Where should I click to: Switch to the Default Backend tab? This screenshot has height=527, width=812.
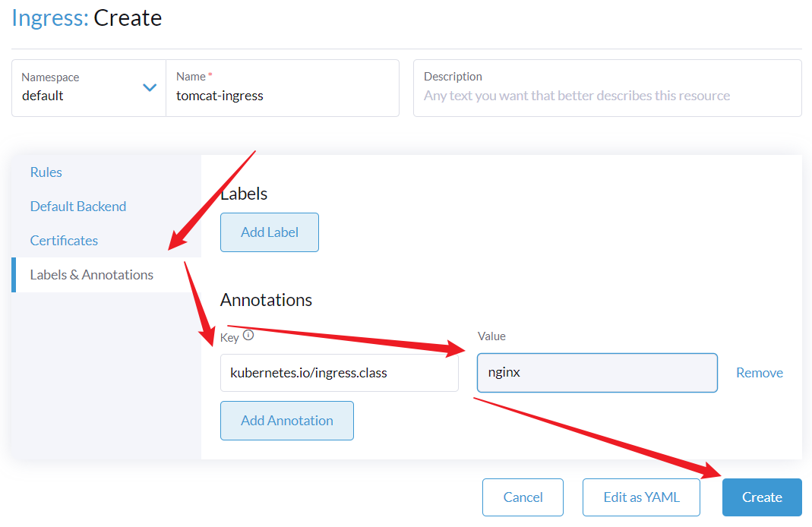(x=78, y=207)
